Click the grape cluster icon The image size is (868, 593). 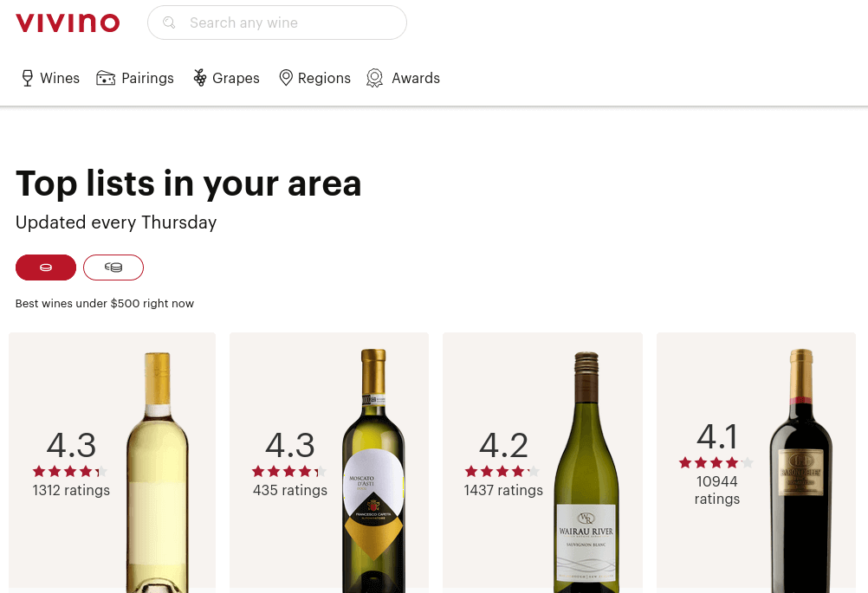tap(200, 78)
